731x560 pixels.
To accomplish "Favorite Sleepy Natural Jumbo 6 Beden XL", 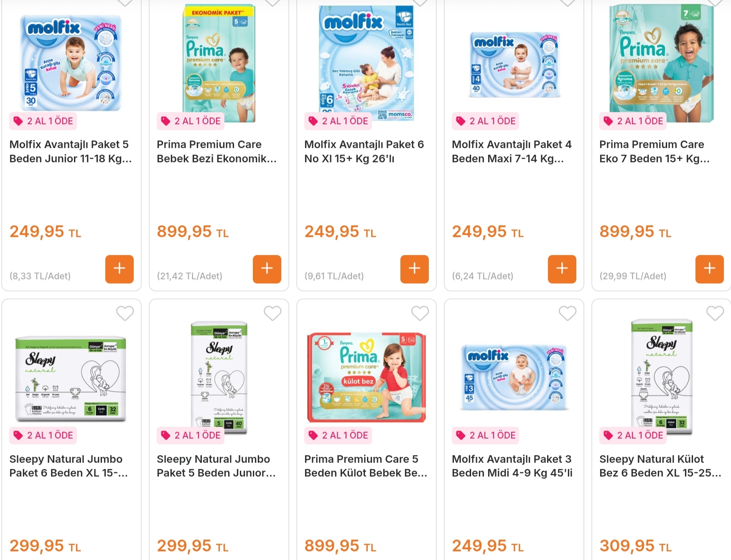I will tap(125, 313).
